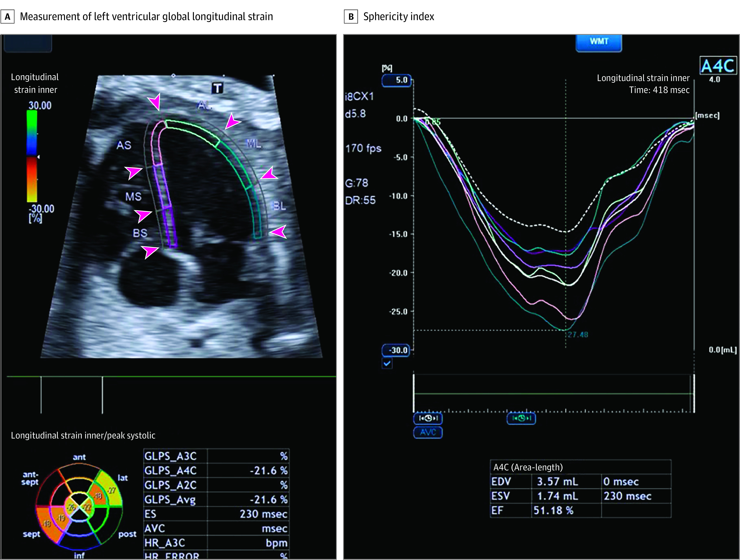Select the BS segment label
The width and height of the screenshot is (740, 560).
[x=140, y=233]
